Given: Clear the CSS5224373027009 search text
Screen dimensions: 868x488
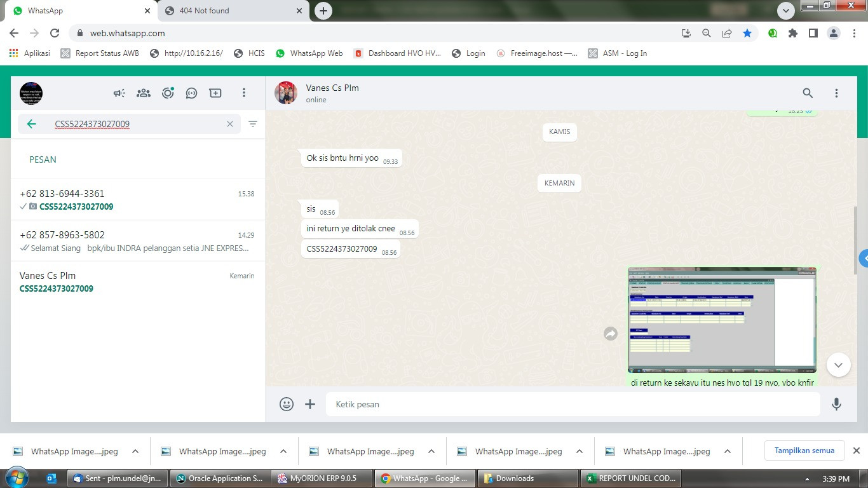Looking at the screenshot, I should [x=230, y=124].
